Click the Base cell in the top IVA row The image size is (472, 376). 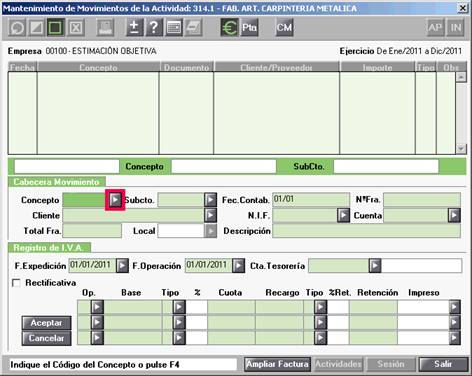point(133,307)
